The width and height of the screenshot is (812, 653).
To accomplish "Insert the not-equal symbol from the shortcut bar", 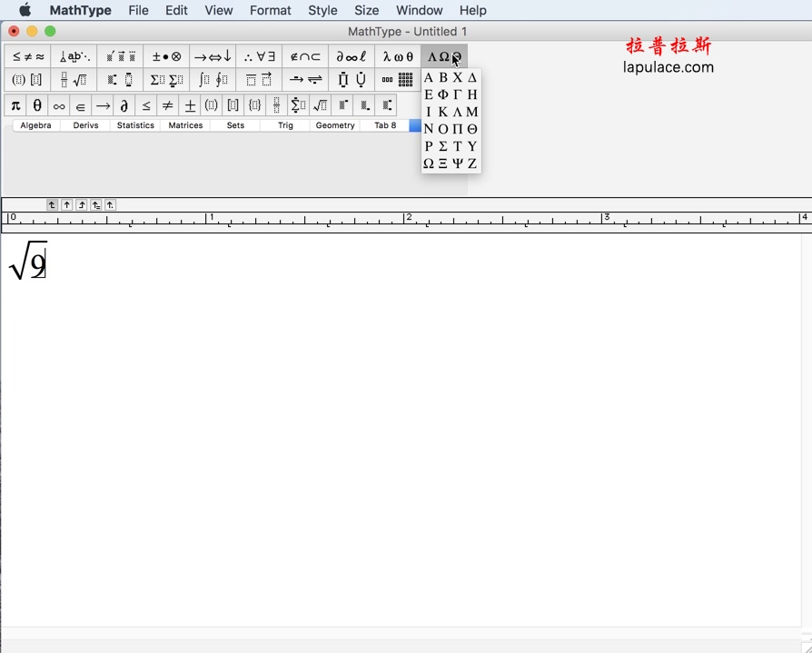I will (168, 104).
